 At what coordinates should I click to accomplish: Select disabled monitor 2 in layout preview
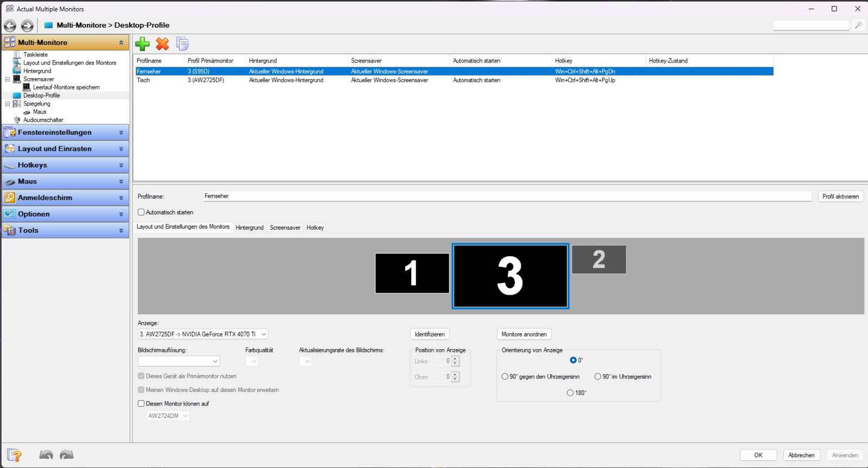599,260
